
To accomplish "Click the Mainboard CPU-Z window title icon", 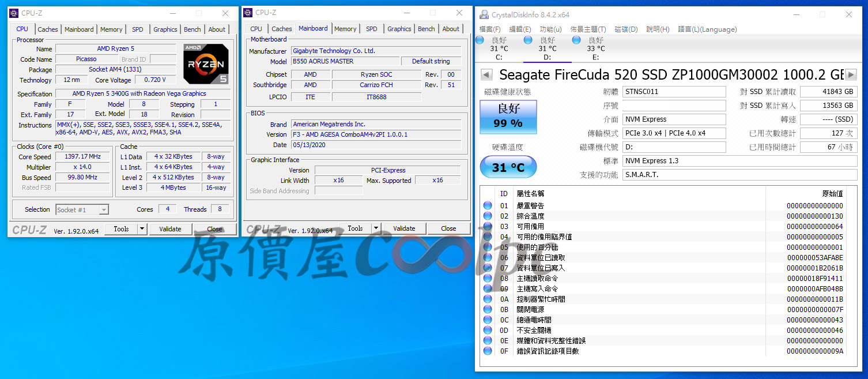I will 248,13.
